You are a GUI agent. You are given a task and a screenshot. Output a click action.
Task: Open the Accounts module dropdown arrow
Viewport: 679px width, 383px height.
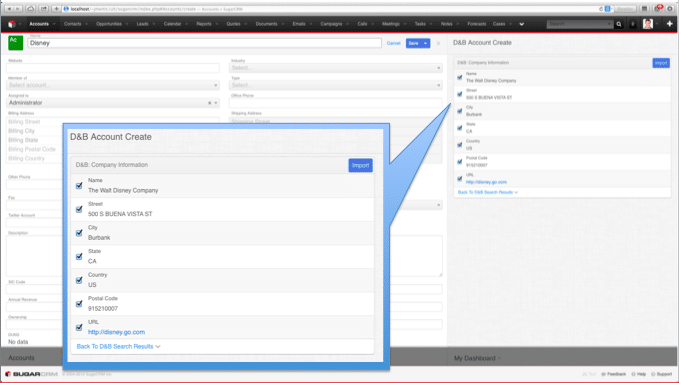pyautogui.click(x=54, y=24)
